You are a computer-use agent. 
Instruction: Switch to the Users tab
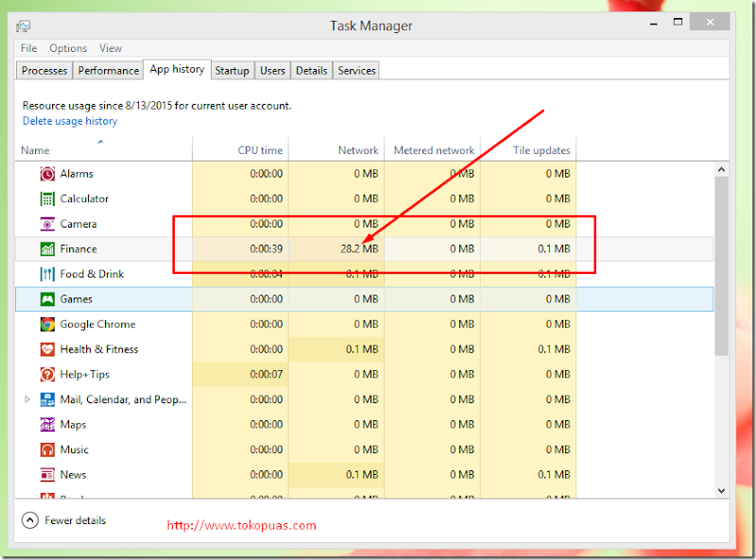pyautogui.click(x=272, y=71)
